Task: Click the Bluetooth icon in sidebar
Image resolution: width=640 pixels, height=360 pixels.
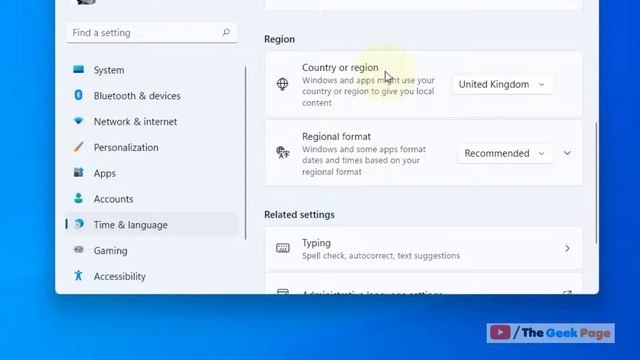Action: coord(78,95)
